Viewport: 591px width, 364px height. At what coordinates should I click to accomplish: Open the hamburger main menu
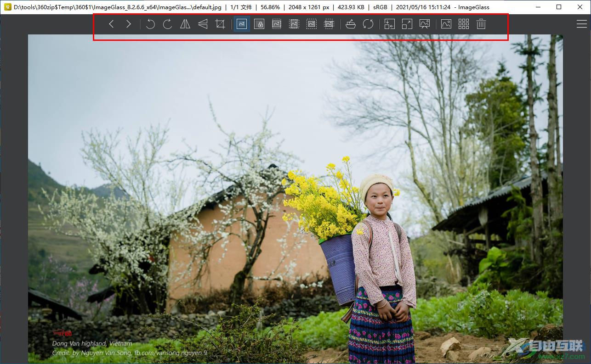[x=581, y=24]
